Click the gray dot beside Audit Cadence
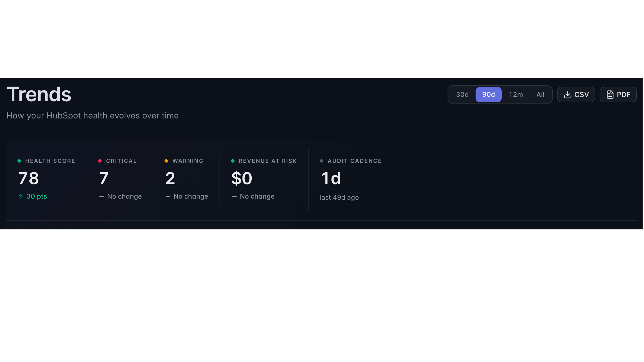 pyautogui.click(x=322, y=161)
